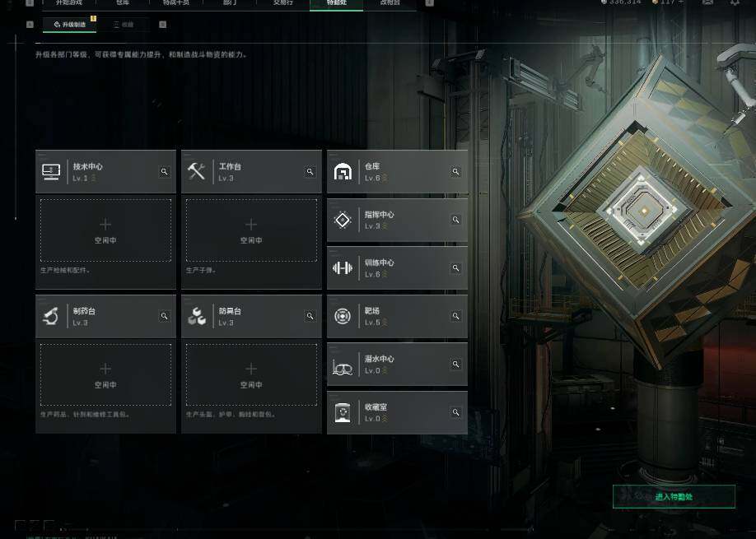Click the next sub-tab key icon

(162, 24)
